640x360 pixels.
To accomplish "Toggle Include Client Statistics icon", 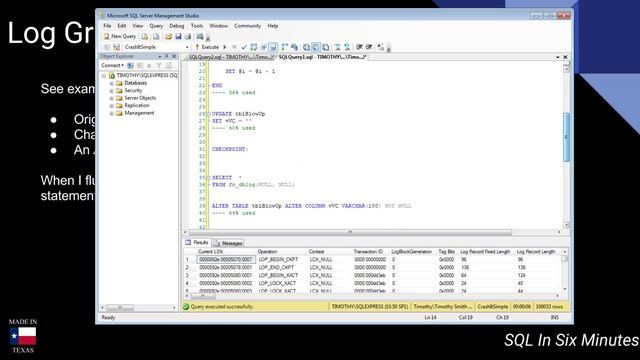I will pos(294,47).
